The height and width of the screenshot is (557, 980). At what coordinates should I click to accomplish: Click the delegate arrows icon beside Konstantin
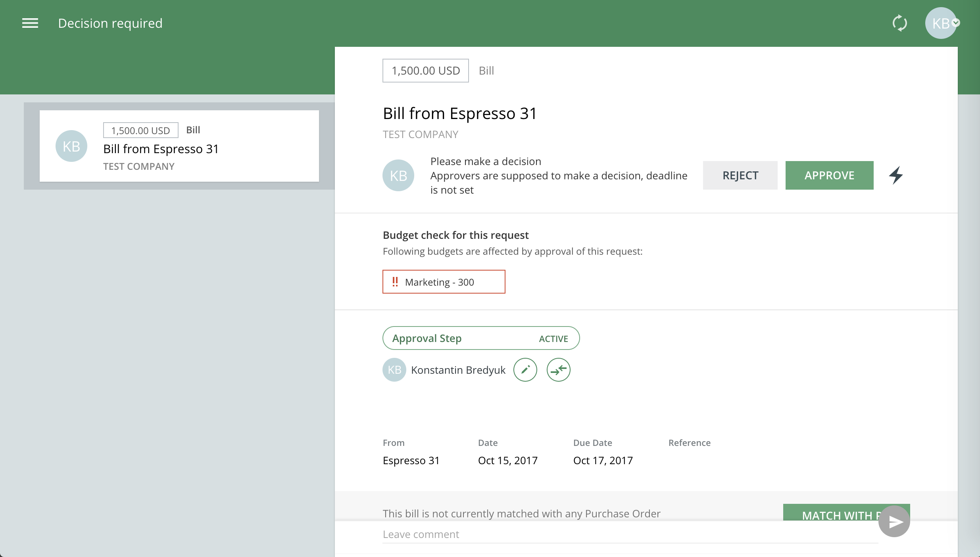[x=558, y=370]
